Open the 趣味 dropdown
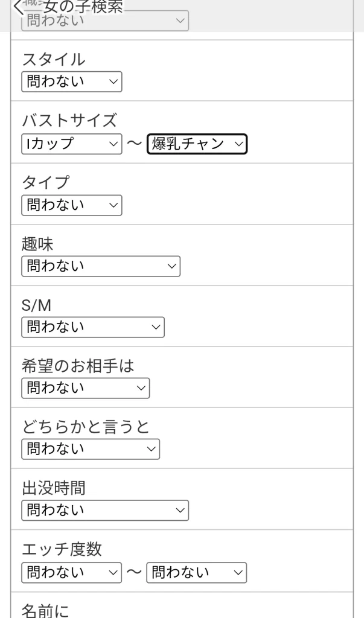 [x=101, y=266]
